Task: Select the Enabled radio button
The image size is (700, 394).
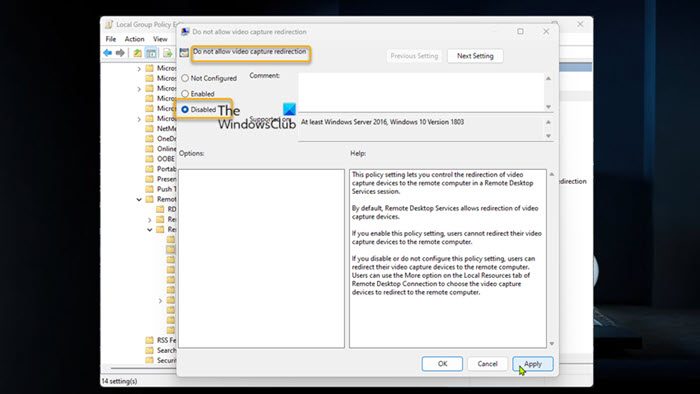Action: pyautogui.click(x=185, y=94)
